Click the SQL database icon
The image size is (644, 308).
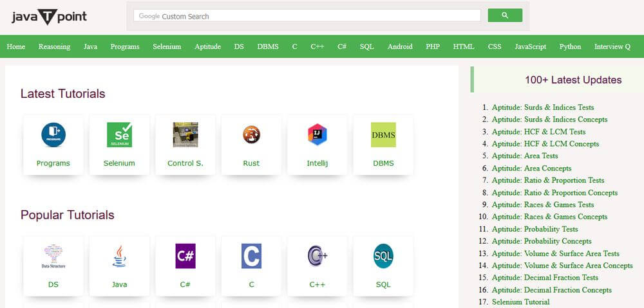click(x=383, y=256)
